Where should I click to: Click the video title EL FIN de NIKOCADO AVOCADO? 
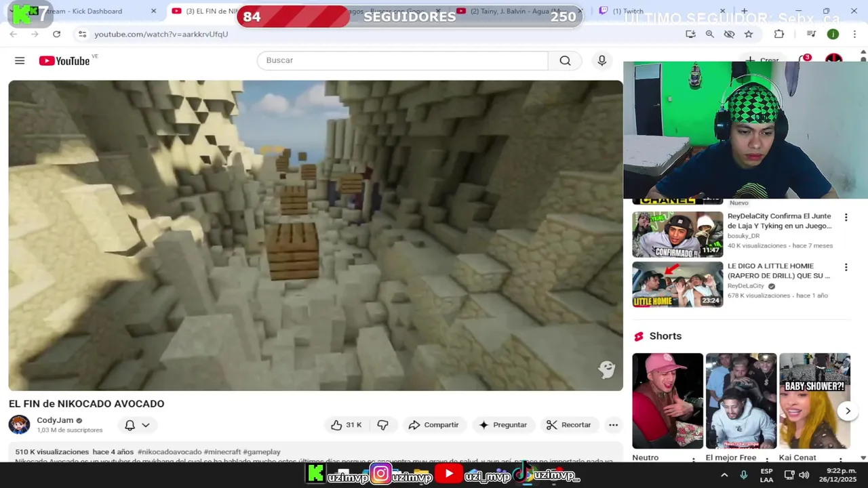86,404
